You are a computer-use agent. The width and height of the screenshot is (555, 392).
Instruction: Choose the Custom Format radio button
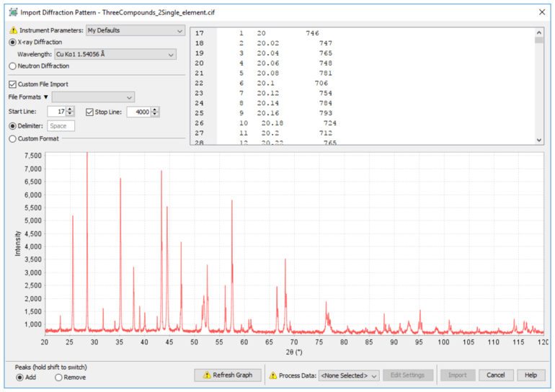click(x=12, y=138)
